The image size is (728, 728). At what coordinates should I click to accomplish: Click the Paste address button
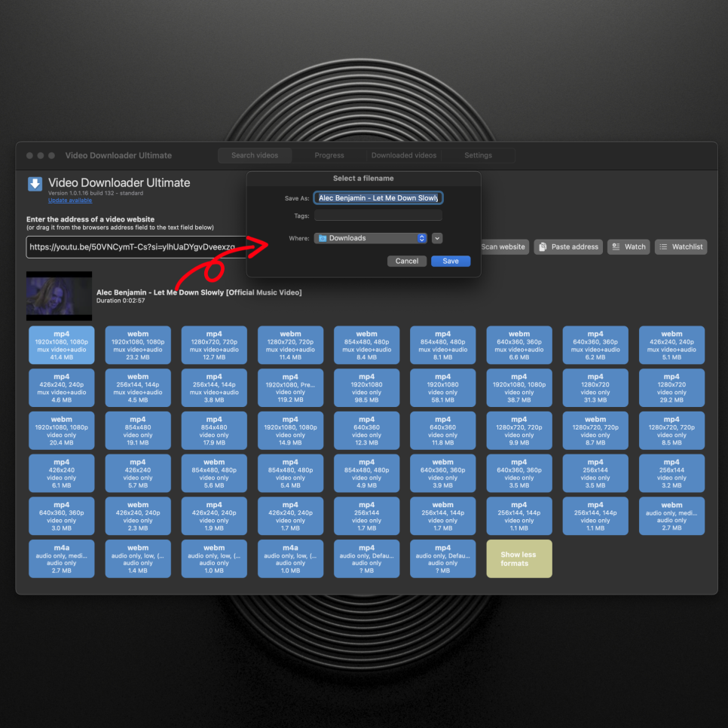pyautogui.click(x=567, y=247)
